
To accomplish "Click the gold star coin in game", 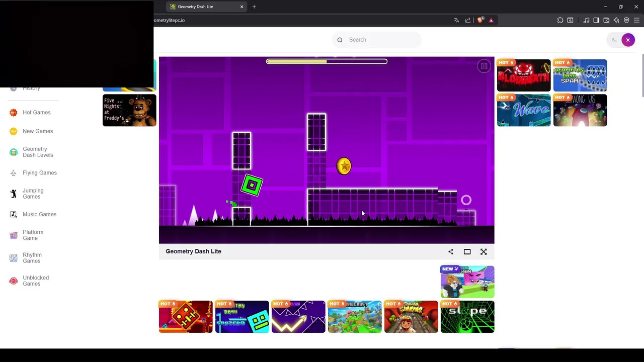I will coord(344,166).
